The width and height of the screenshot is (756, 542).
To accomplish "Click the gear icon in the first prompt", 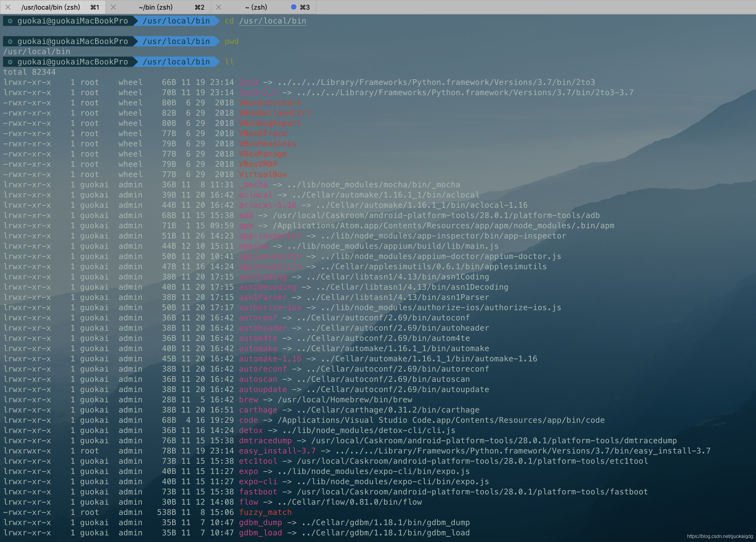I will click(x=10, y=21).
